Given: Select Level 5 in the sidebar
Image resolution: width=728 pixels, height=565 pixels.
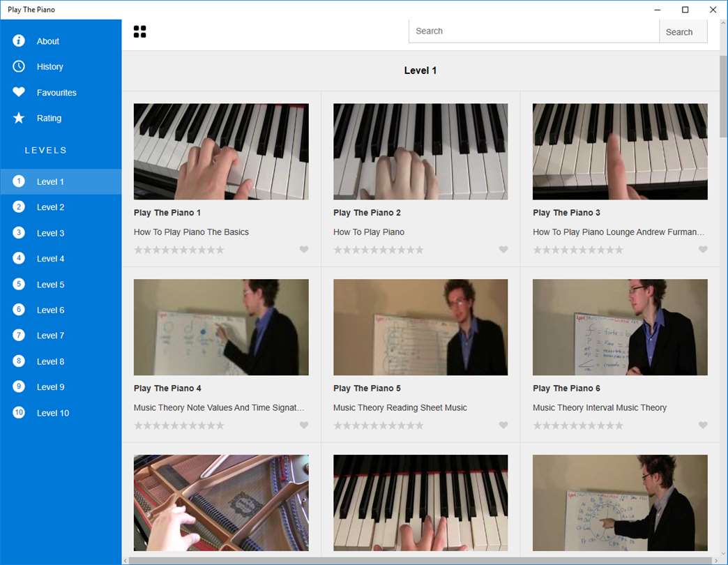Looking at the screenshot, I should pos(61,284).
